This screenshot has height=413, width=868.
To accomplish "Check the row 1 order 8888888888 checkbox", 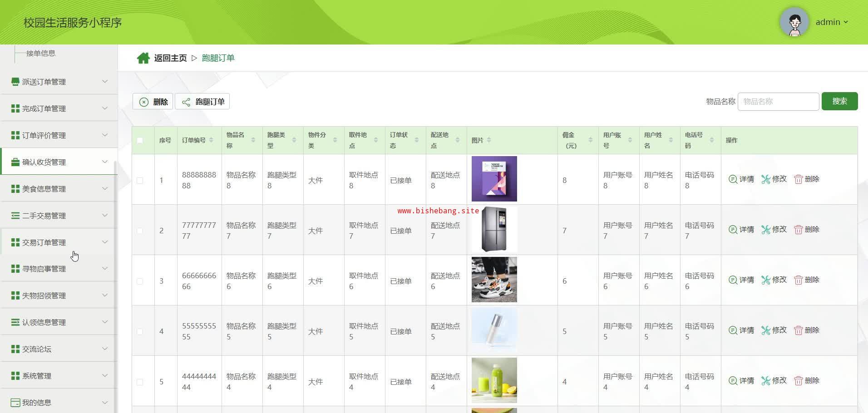I will tap(140, 180).
